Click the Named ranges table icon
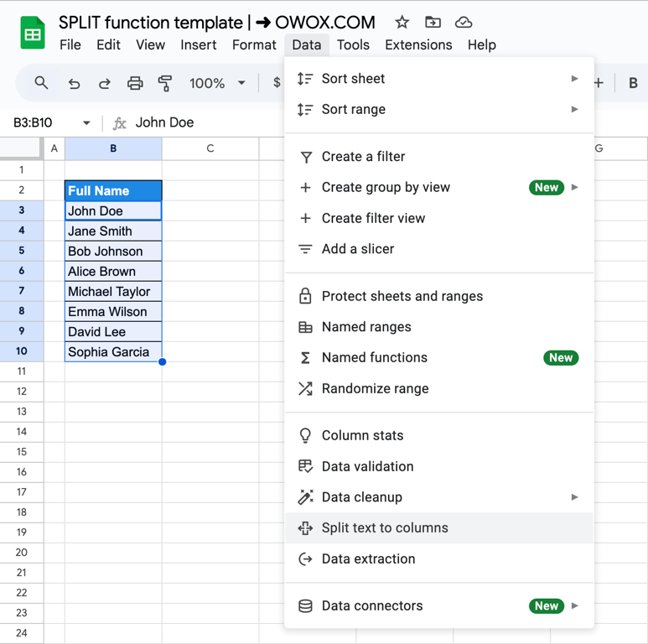This screenshot has width=648, height=644. [305, 327]
